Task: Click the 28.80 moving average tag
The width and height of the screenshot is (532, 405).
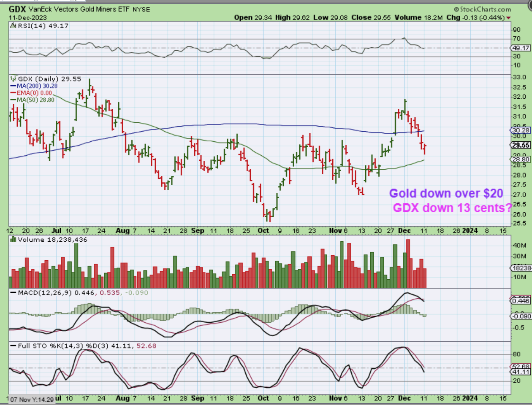Action: point(521,159)
